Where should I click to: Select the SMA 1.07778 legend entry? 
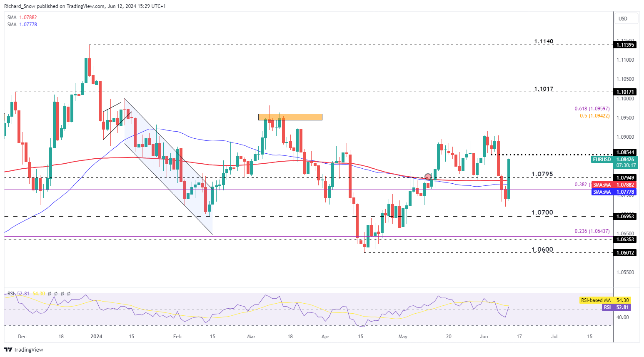(x=22, y=25)
